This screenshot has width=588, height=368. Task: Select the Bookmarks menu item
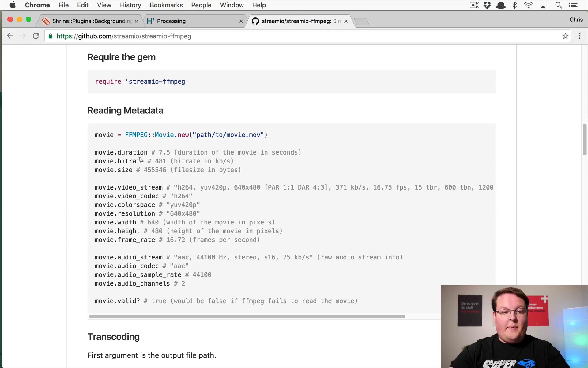pos(166,5)
